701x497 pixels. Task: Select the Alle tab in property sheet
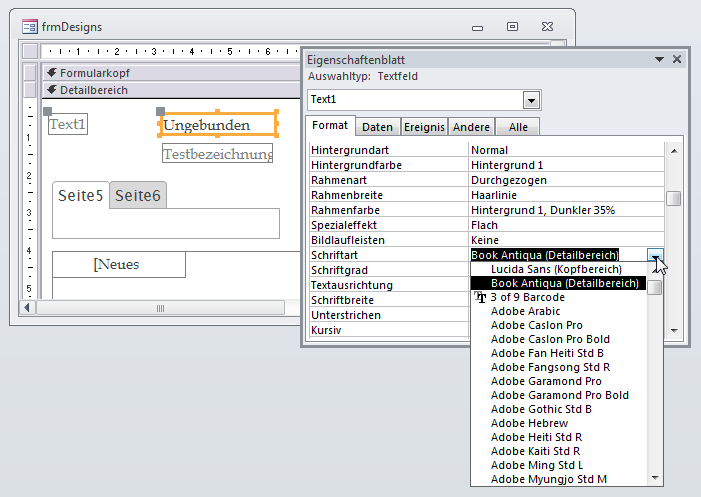click(518, 127)
